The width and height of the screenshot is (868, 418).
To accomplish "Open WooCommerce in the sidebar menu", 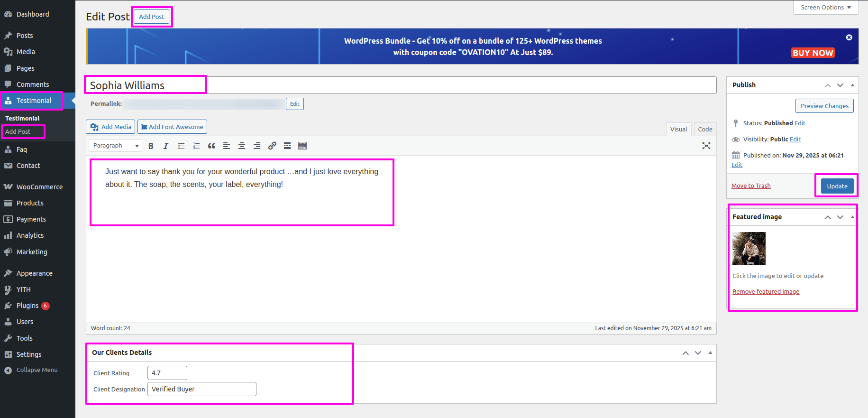I will pyautogui.click(x=39, y=187).
